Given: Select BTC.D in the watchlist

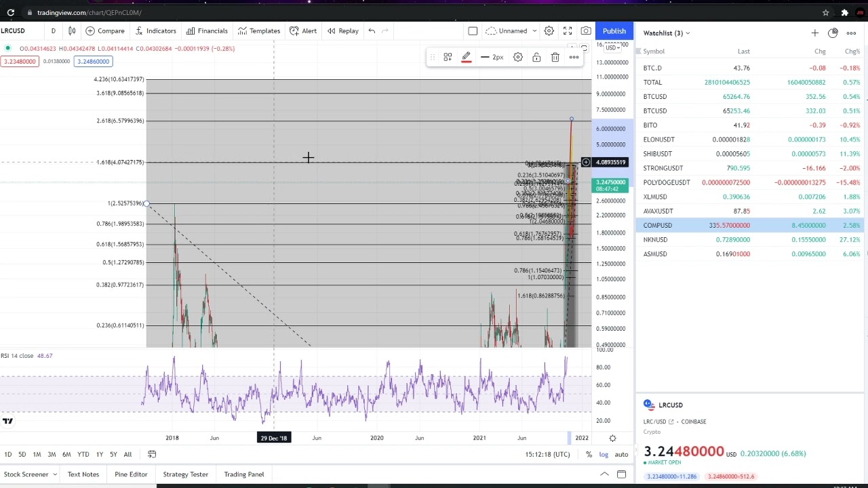Looking at the screenshot, I should pyautogui.click(x=750, y=68).
